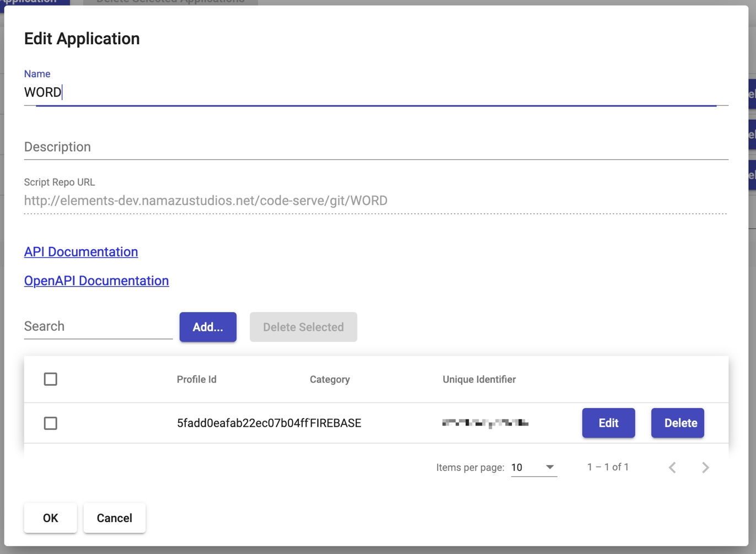
Task: Click the Script Repo URL field
Action: point(375,201)
